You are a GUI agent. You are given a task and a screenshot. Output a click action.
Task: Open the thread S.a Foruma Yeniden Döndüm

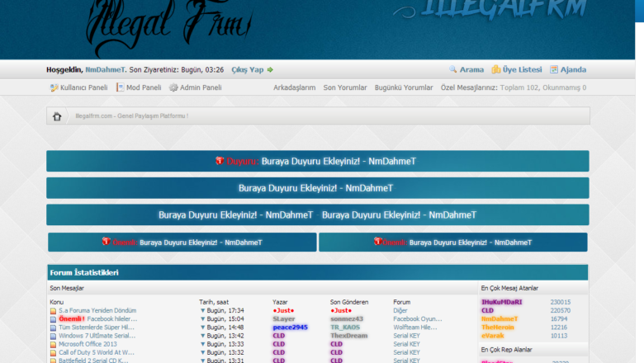pos(97,310)
